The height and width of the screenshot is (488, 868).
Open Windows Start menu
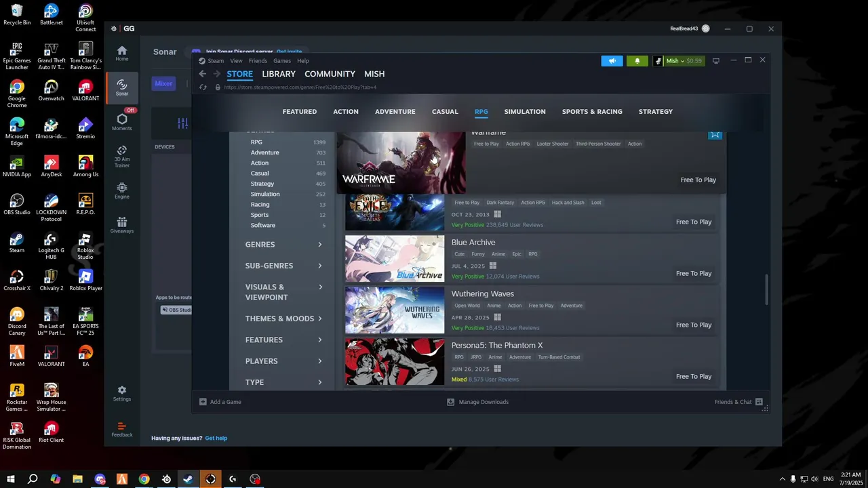[x=11, y=479]
